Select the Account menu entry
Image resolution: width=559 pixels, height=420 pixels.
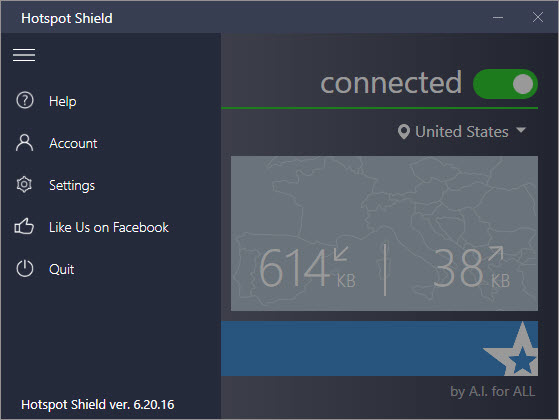click(x=73, y=143)
